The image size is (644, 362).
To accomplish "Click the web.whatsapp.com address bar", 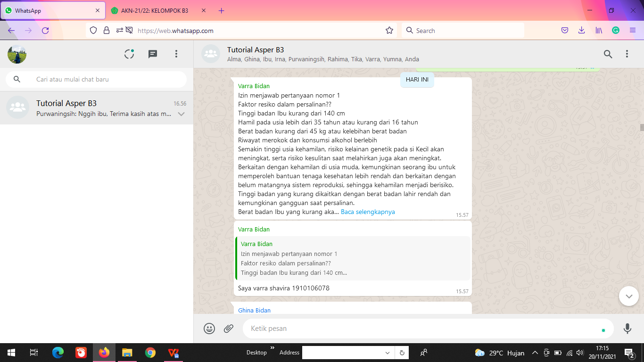I will point(240,31).
